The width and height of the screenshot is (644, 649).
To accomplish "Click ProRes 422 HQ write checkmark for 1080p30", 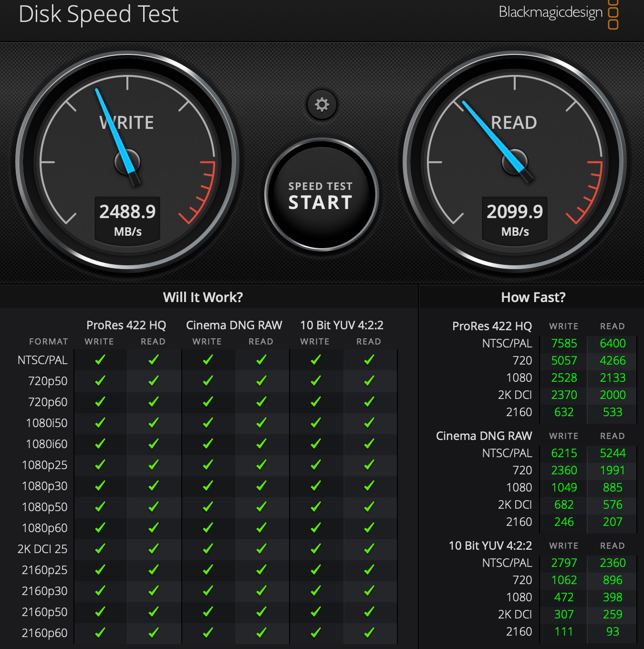I will tap(100, 486).
